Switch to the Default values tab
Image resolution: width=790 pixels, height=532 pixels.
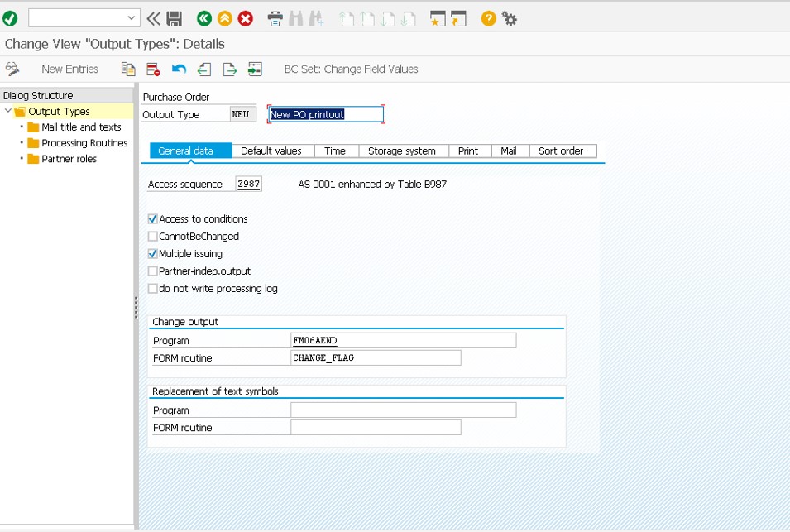click(273, 151)
